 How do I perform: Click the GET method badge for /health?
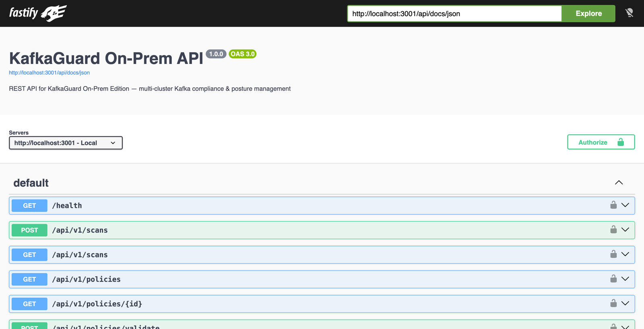[x=29, y=206]
